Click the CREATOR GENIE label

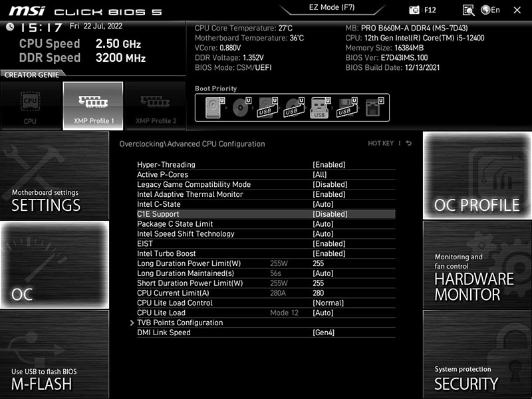[x=31, y=74]
